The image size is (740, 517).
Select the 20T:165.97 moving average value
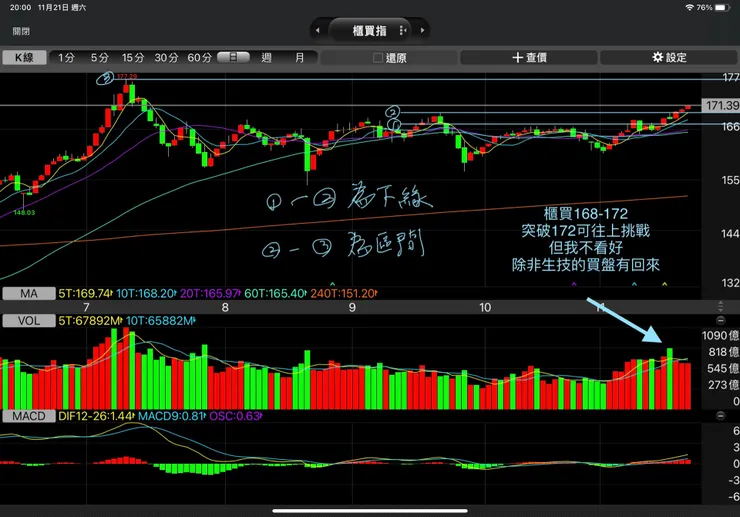(x=210, y=294)
